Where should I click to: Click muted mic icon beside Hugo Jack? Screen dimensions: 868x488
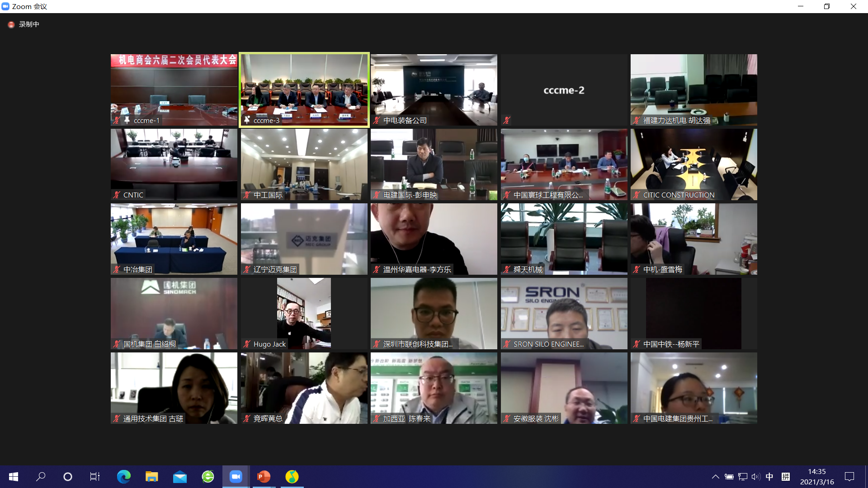247,344
